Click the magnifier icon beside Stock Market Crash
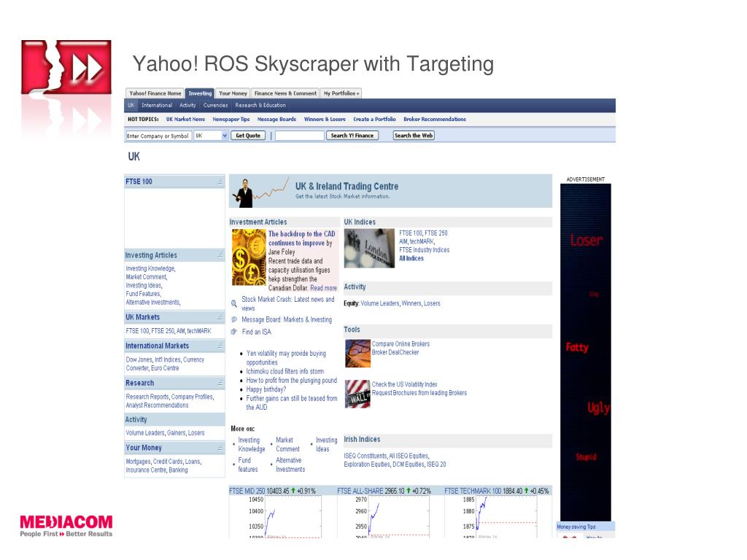 click(x=234, y=303)
